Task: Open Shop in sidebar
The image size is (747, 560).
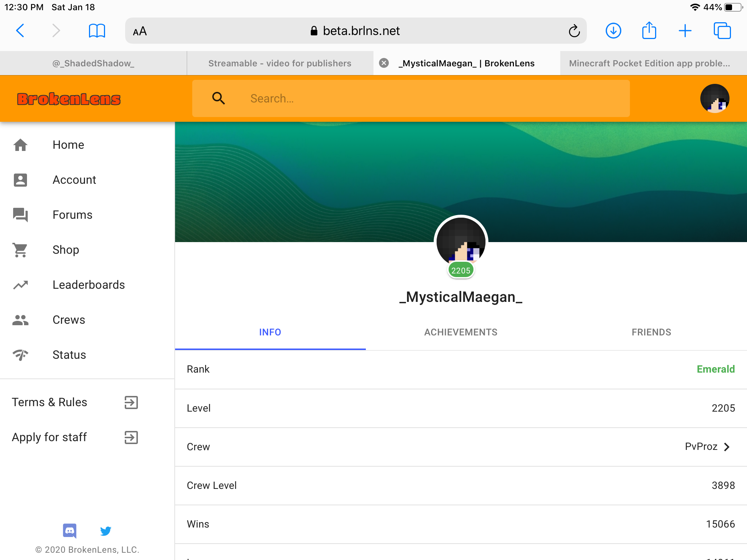Action: (x=88, y=250)
